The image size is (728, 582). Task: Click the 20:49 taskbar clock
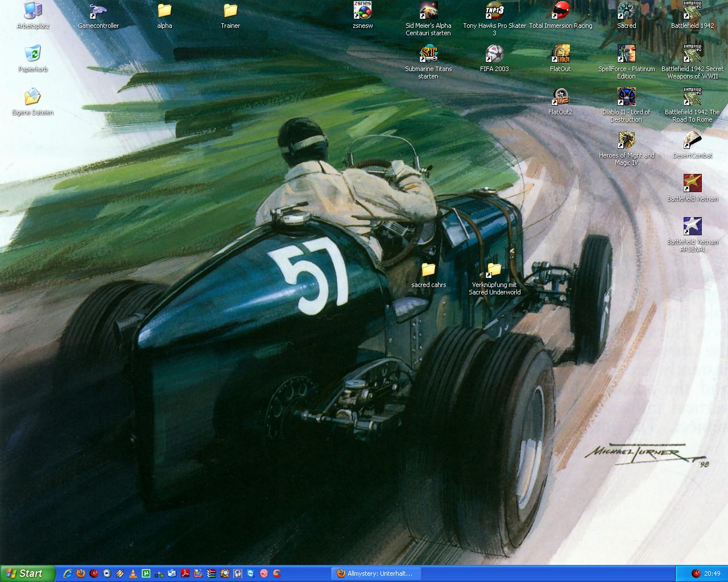(x=712, y=573)
